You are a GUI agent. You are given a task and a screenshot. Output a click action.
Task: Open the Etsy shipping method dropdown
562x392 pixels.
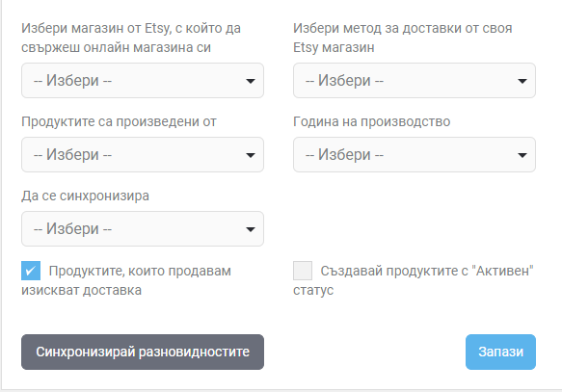coord(415,81)
